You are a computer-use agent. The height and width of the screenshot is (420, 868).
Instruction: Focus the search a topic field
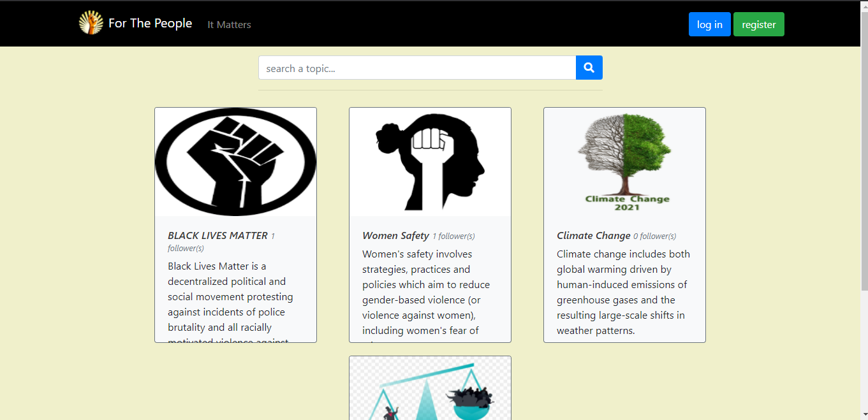417,68
